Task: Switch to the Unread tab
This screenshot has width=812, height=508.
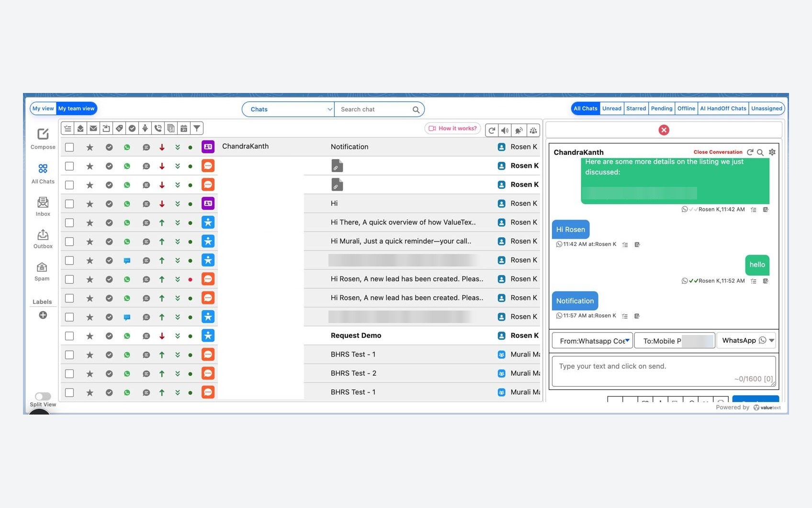Action: 612,109
